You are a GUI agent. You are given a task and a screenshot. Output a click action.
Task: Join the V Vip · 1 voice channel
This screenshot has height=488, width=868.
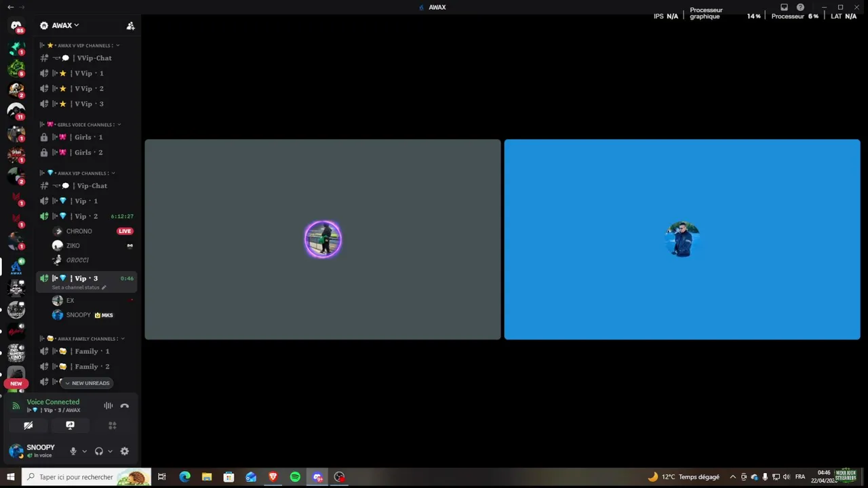[87, 73]
